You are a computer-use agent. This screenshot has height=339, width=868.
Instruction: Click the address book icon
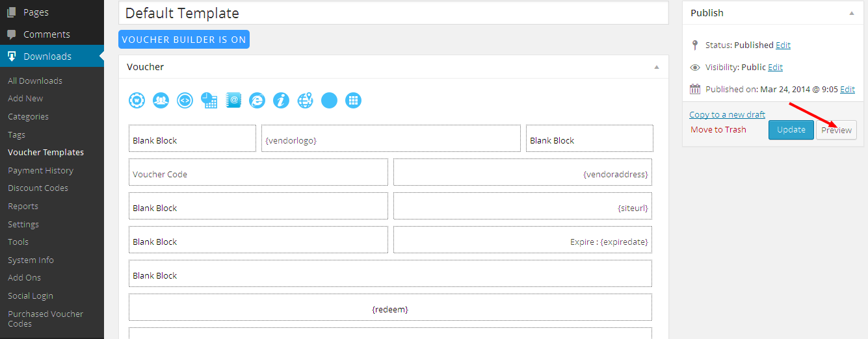click(x=233, y=100)
